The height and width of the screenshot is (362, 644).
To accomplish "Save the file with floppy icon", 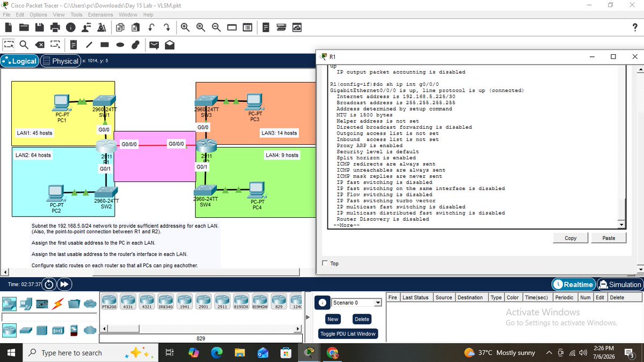I will [x=40, y=27].
